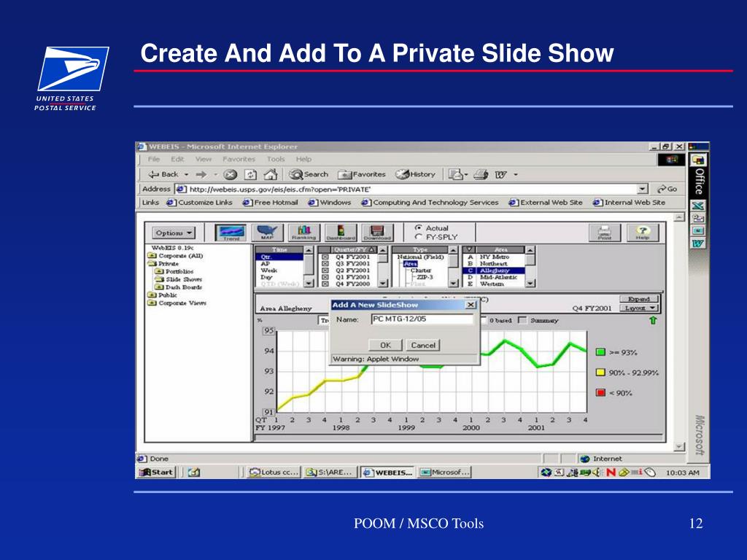This screenshot has width=747, height=560.
Task: Open the Layout dropdown
Action: [640, 308]
